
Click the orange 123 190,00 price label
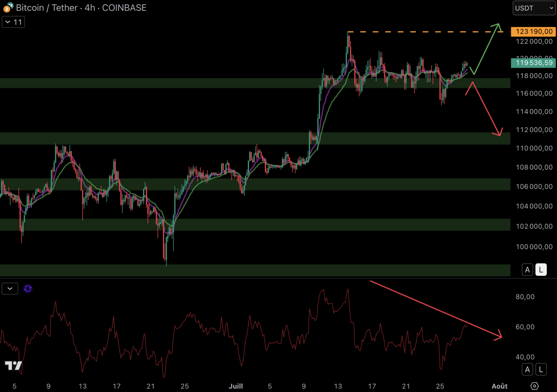click(533, 32)
